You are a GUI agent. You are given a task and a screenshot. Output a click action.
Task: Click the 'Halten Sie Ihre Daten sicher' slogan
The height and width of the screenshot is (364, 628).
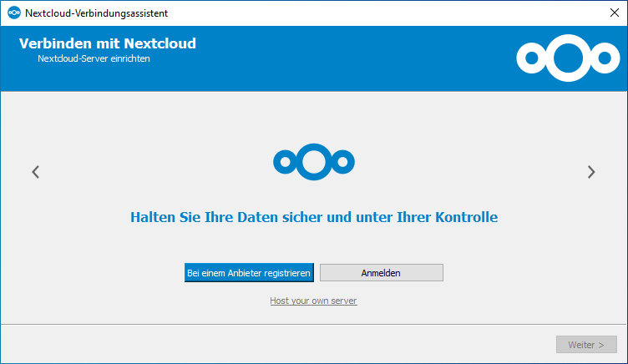coord(314,218)
